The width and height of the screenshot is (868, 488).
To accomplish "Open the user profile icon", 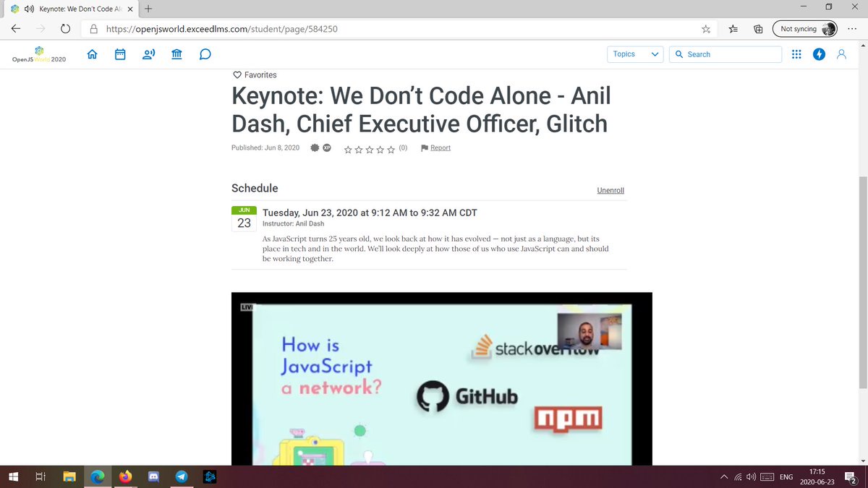I will 841,54.
